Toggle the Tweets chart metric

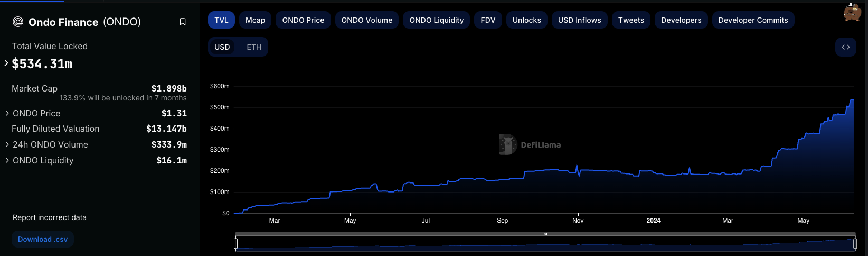point(631,20)
